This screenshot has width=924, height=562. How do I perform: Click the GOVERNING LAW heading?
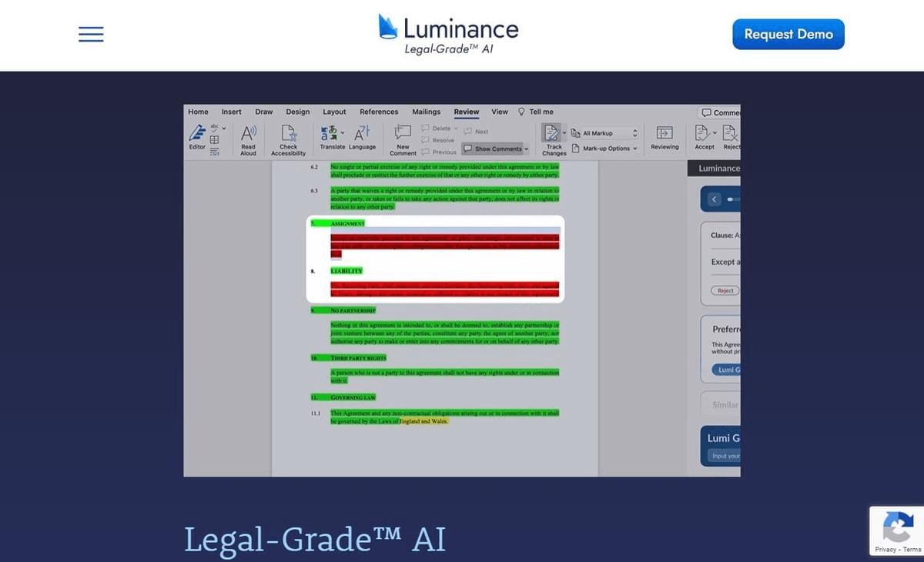tap(353, 397)
